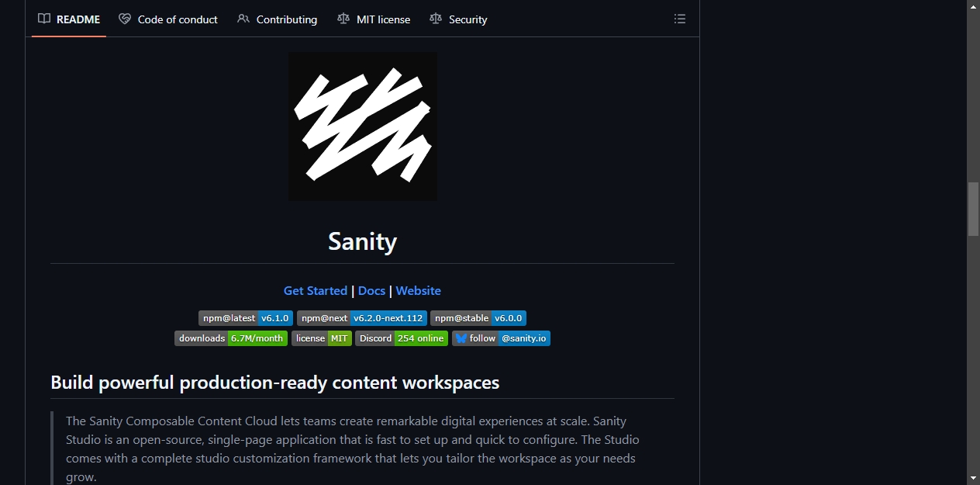Click the license MIT badge
Screen dimensions: 980x485
[322, 338]
